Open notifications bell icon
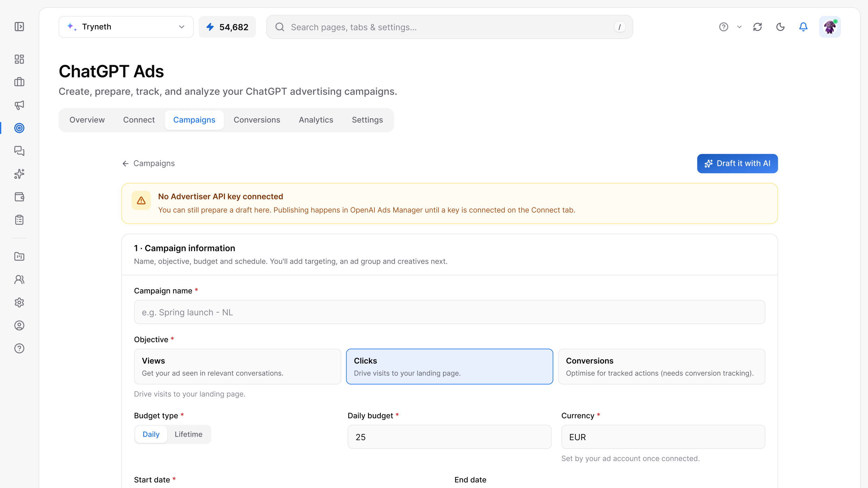This screenshot has width=868, height=488. click(803, 27)
